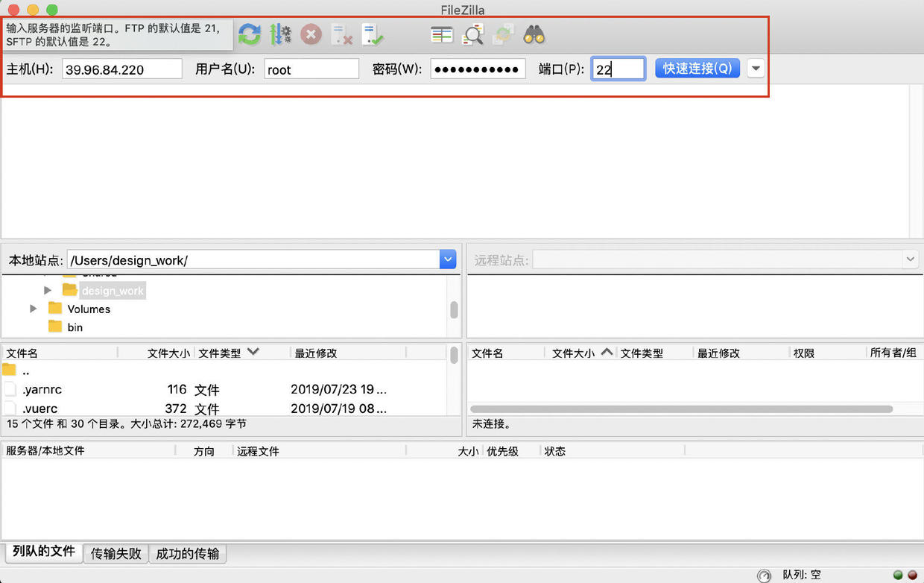Click the queue speed indicator icon
924x583 pixels.
click(x=764, y=576)
